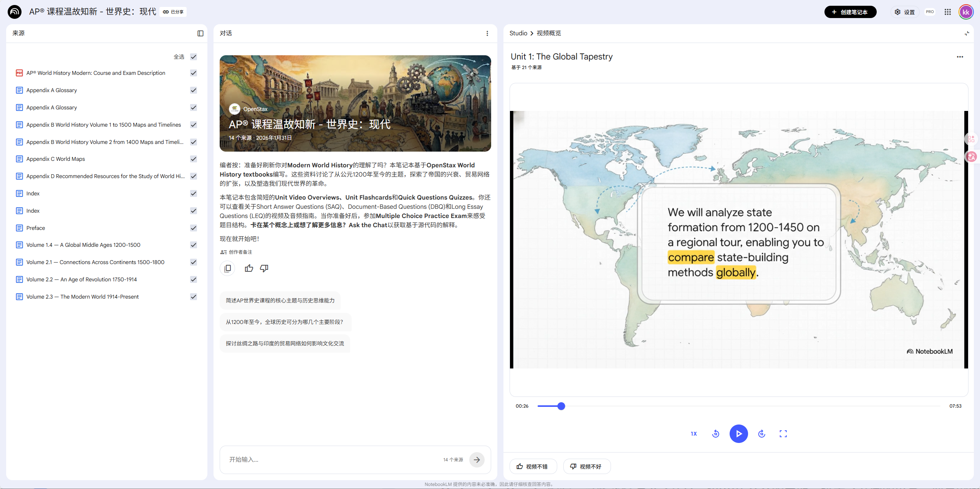980x489 pixels.
Task: Uncheck Appendix B Volume 1 source checkbox
Action: (194, 125)
